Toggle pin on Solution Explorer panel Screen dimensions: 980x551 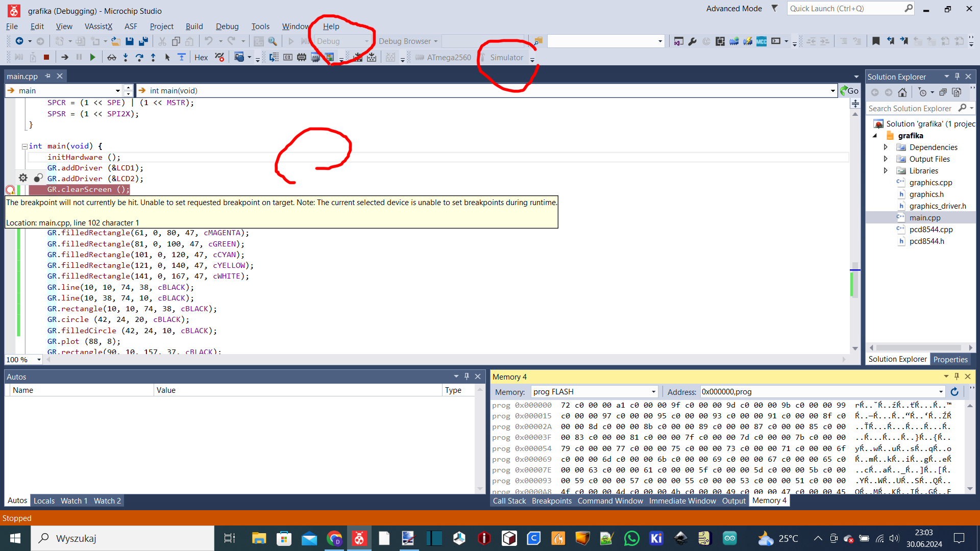click(x=958, y=77)
